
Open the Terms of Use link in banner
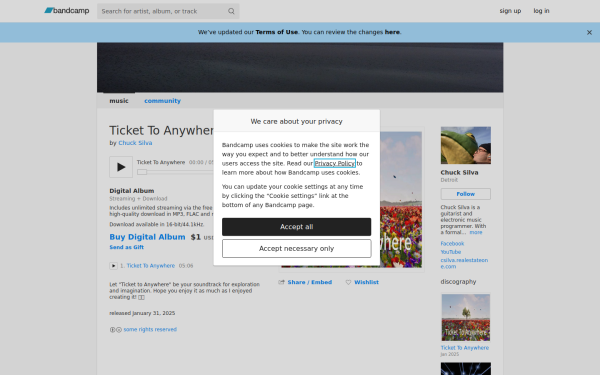(x=277, y=32)
